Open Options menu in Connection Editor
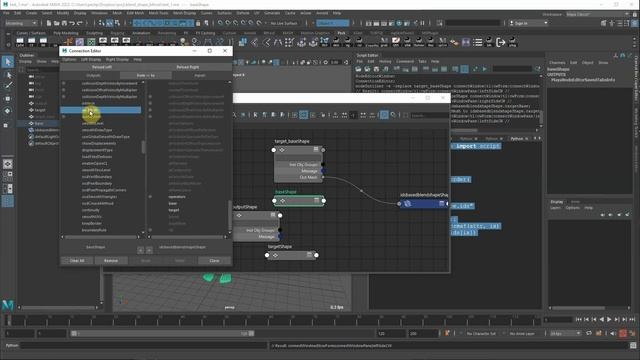640x360 pixels. point(69,60)
